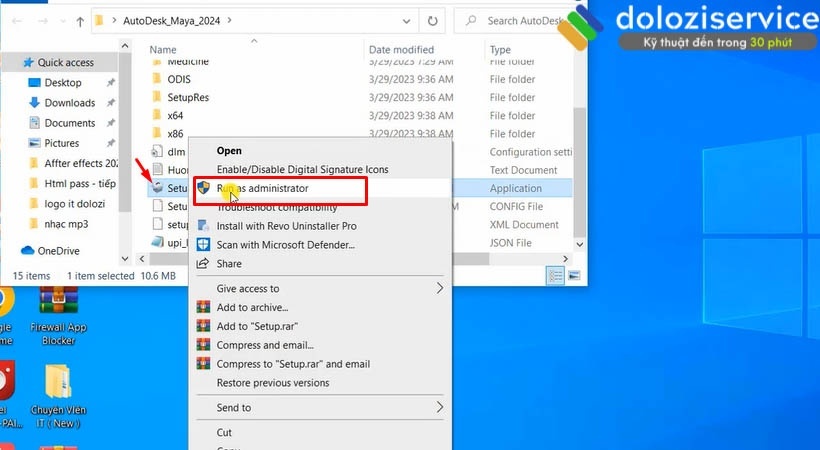The height and width of the screenshot is (450, 820).
Task: Expand Give access to submenu
Action: tap(320, 288)
